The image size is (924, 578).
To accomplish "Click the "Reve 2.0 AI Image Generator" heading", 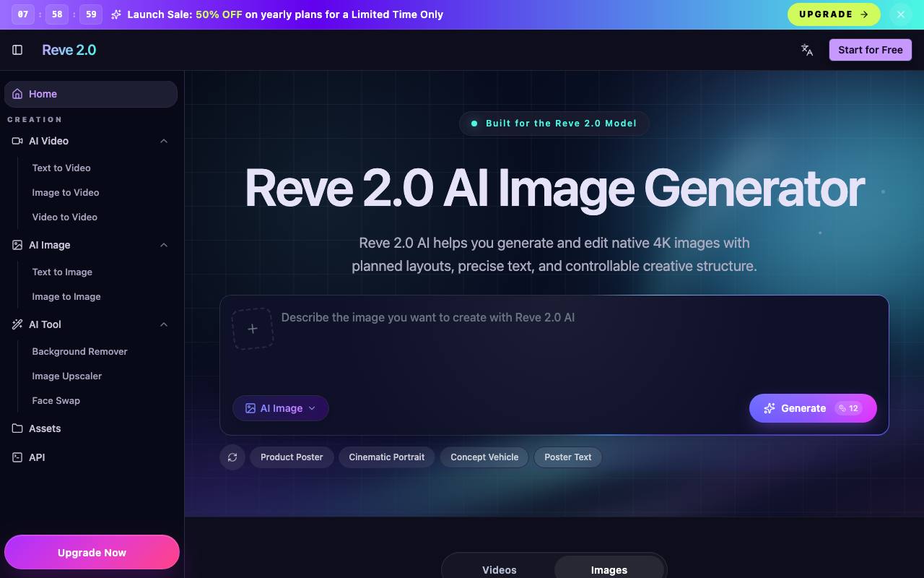I will point(554,188).
